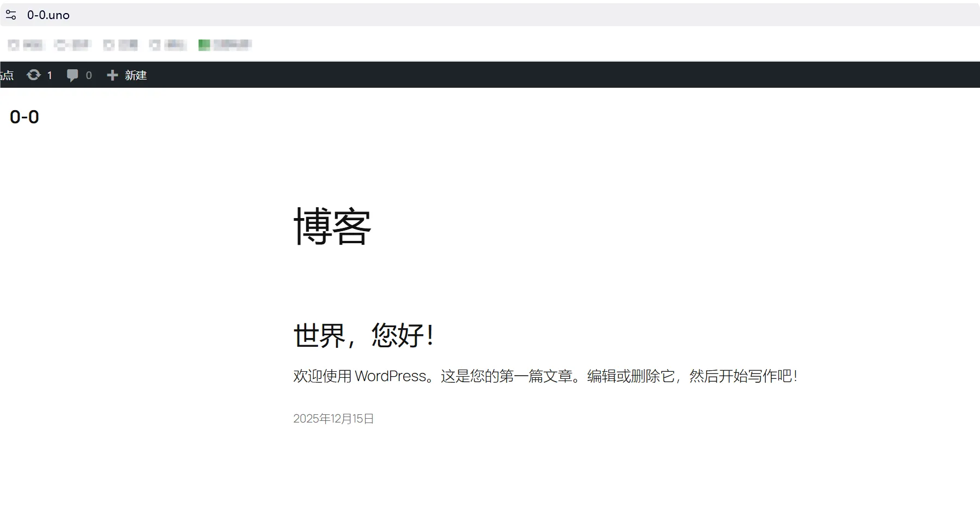
Task: Visit the site title 0-0 link
Action: pyautogui.click(x=24, y=116)
